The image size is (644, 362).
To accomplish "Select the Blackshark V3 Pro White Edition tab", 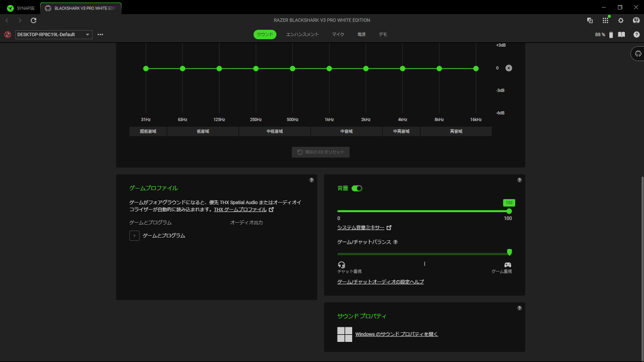I will pyautogui.click(x=80, y=8).
